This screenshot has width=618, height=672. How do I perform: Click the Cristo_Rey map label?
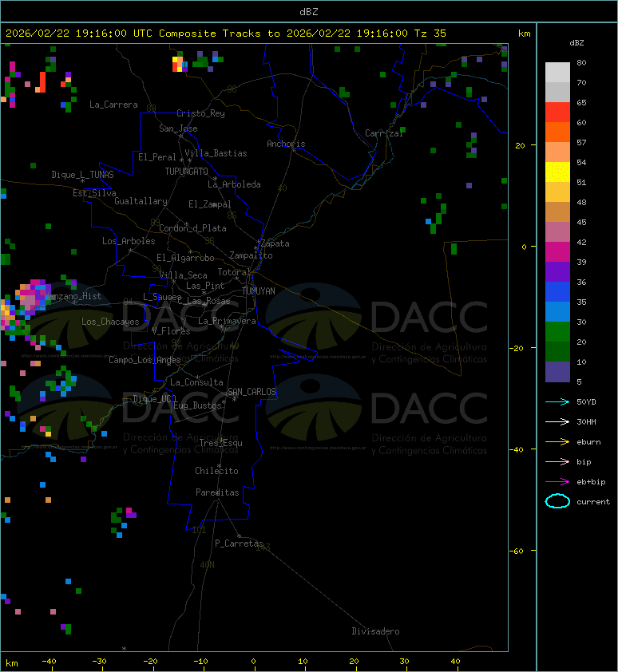(x=200, y=113)
